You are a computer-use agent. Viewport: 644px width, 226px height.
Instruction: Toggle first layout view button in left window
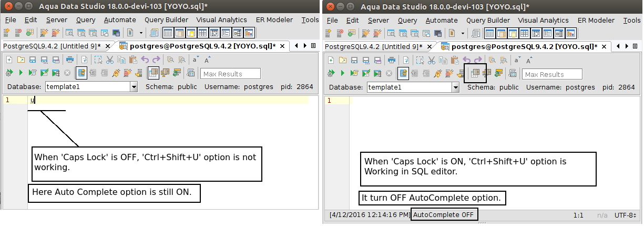168,32
